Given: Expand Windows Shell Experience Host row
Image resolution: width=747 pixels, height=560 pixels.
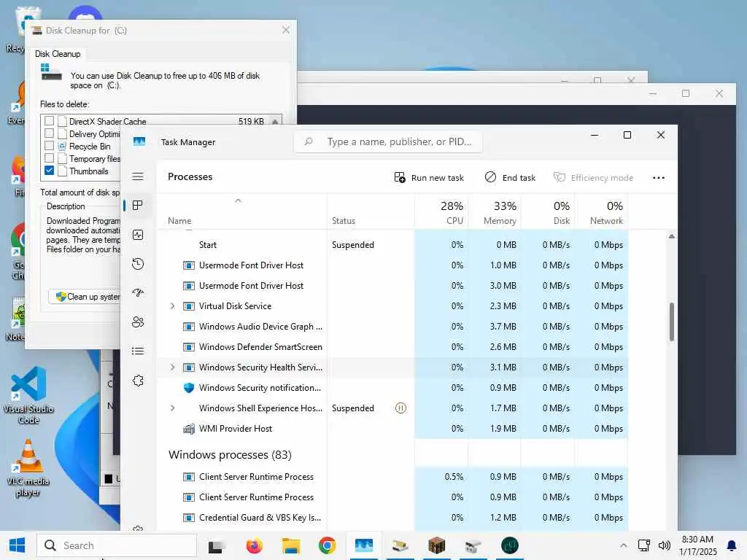Looking at the screenshot, I should 172,408.
